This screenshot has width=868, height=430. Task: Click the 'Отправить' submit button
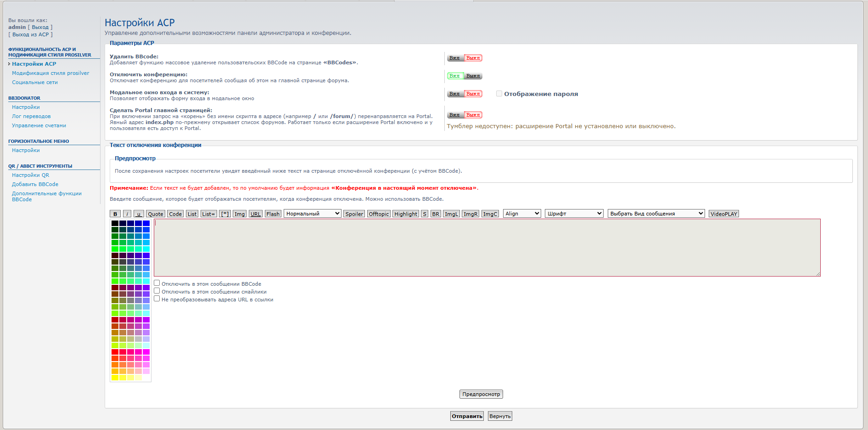coord(467,416)
